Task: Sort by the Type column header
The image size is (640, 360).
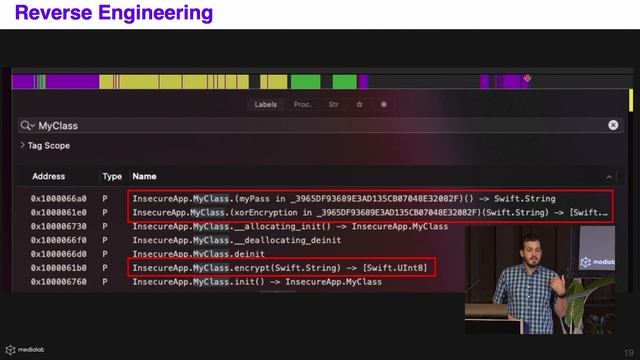Action: pyautogui.click(x=112, y=176)
